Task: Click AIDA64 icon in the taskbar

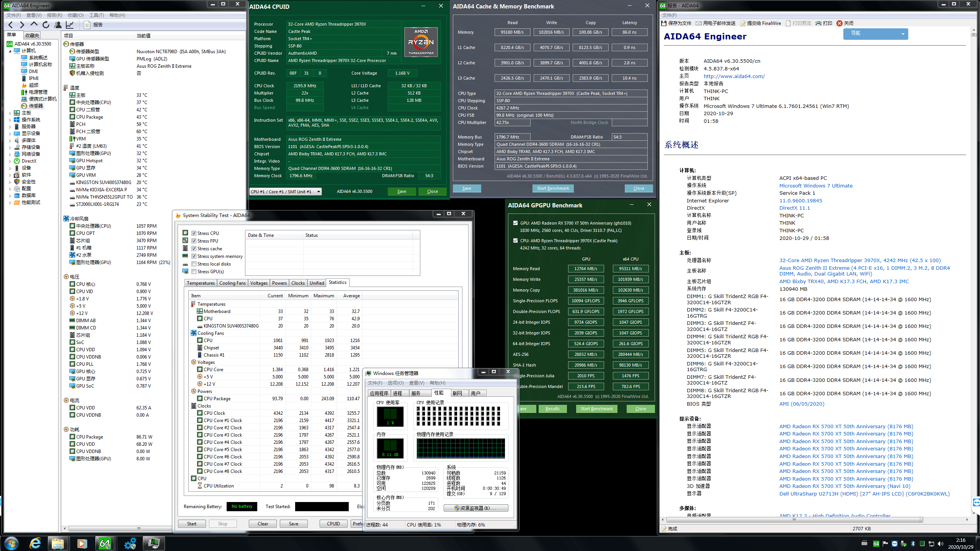Action: tap(105, 543)
